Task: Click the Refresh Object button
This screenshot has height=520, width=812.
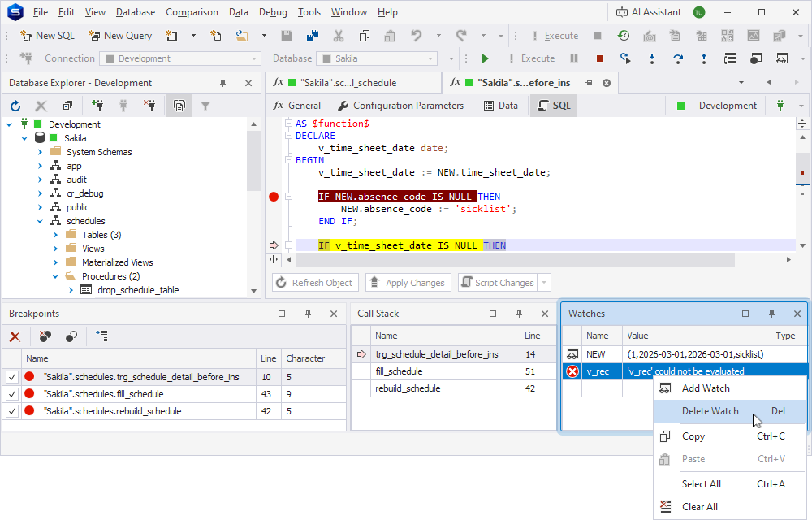Action: point(315,283)
